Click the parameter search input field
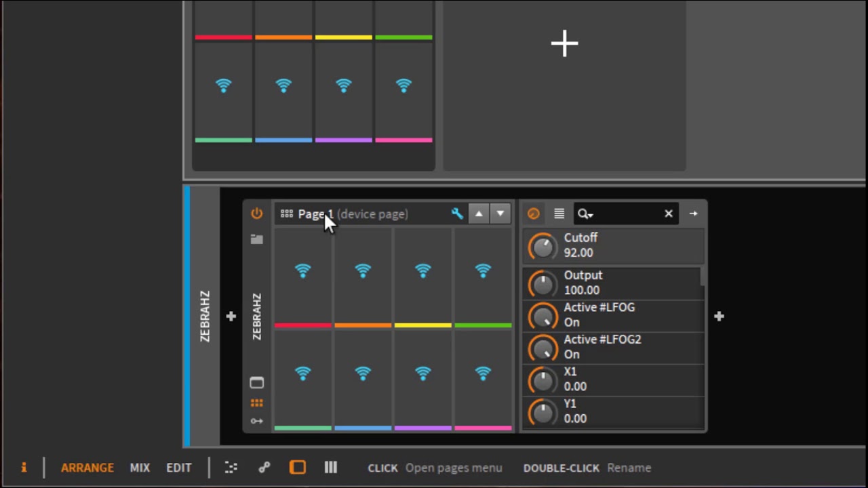868x488 pixels. click(625, 213)
